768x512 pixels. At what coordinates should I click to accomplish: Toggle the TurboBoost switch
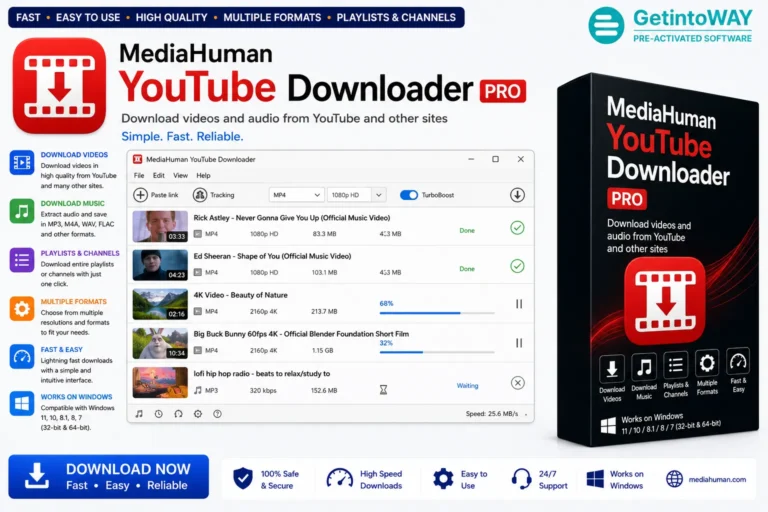[409, 195]
